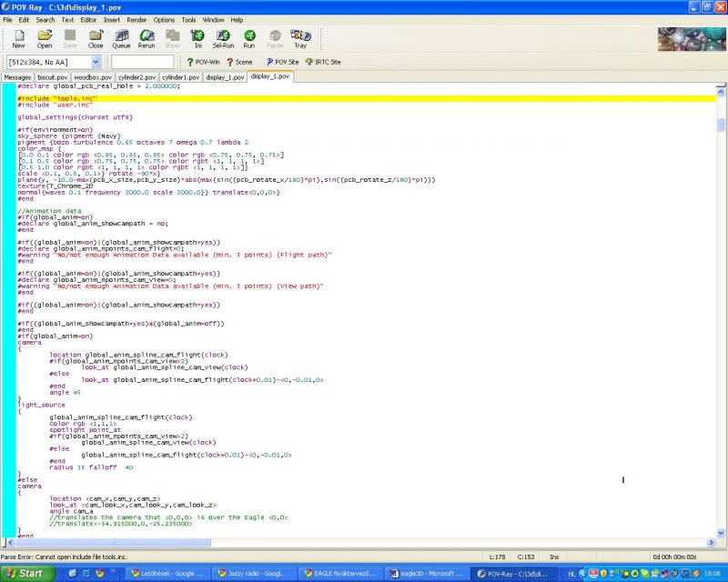Screen dimensions: 728x582
Task: Click the #include "user.inc" line
Action: tap(55, 105)
